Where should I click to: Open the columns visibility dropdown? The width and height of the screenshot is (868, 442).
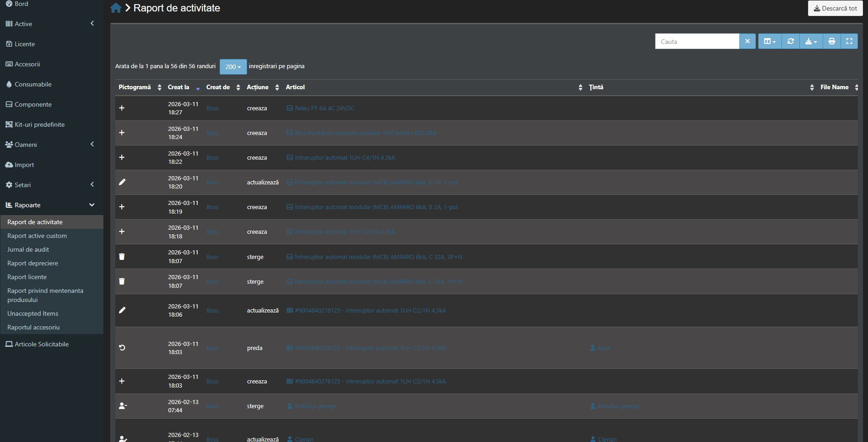(770, 41)
